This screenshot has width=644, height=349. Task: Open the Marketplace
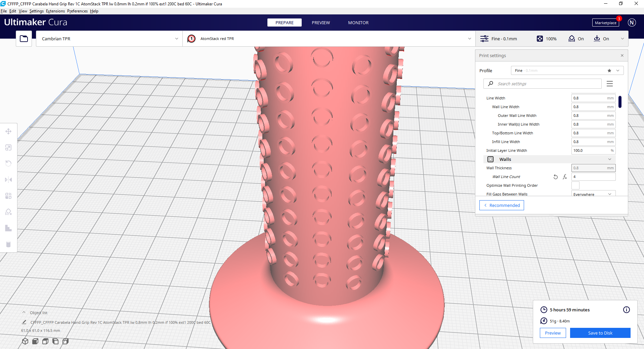(x=605, y=23)
